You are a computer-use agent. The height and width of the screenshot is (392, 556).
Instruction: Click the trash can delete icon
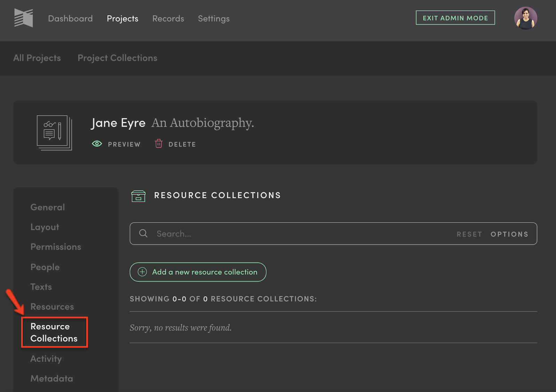pyautogui.click(x=158, y=144)
